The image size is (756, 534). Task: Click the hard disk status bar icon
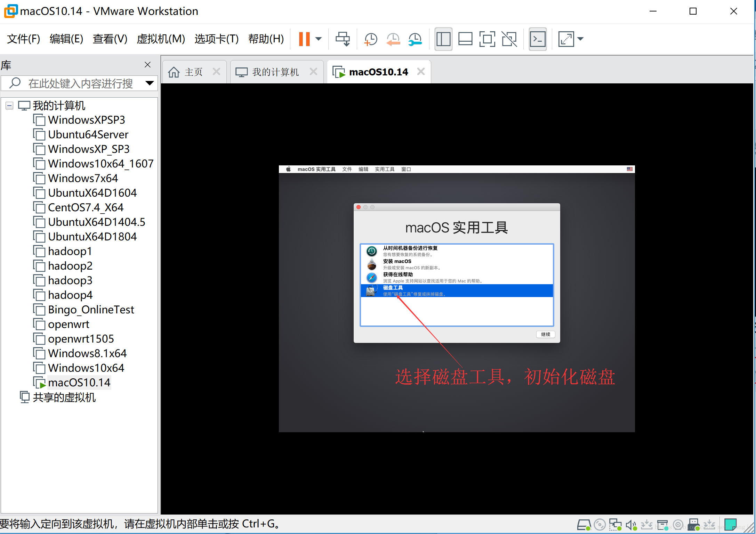(x=584, y=525)
